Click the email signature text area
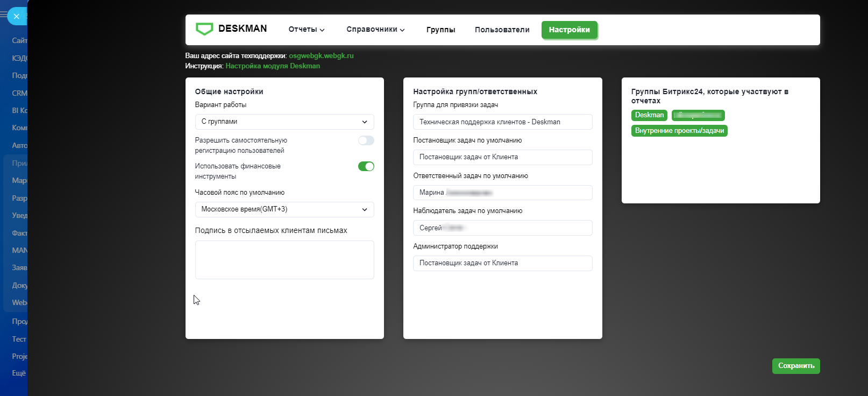This screenshot has width=868, height=396. tap(284, 260)
